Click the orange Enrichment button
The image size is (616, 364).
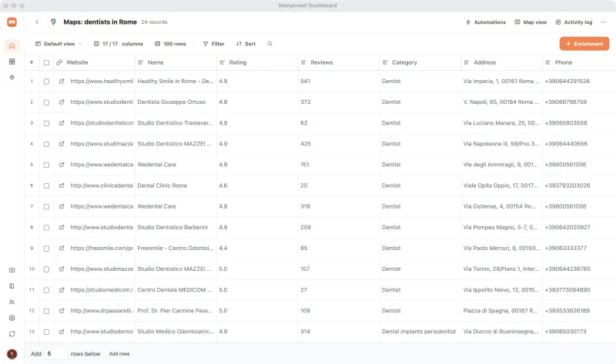pyautogui.click(x=584, y=44)
